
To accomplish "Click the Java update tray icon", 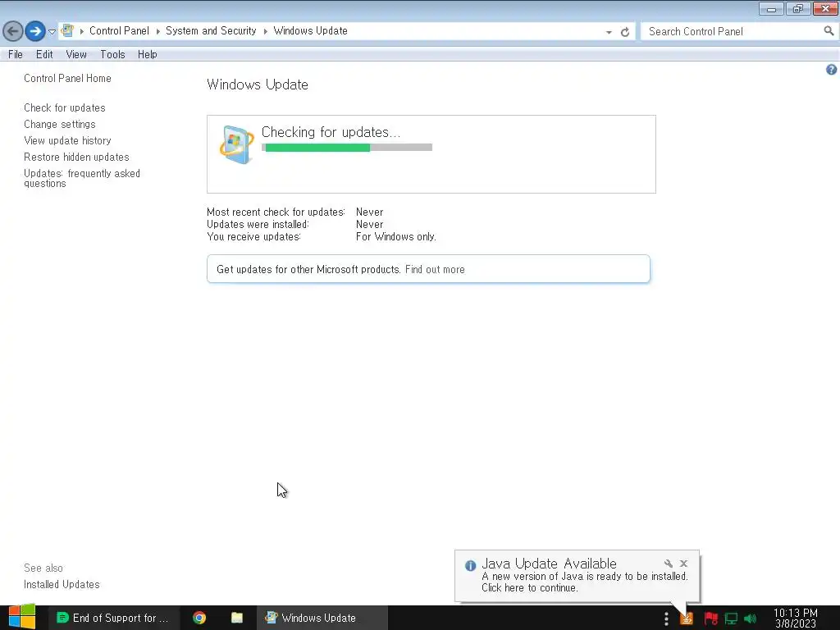I will tap(687, 619).
